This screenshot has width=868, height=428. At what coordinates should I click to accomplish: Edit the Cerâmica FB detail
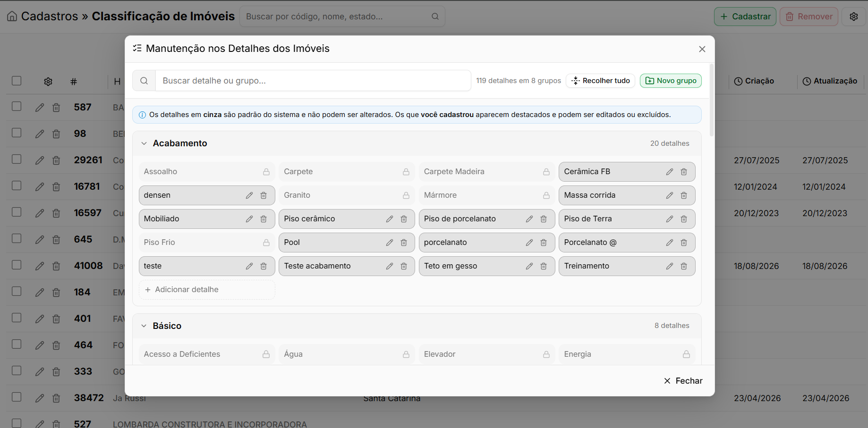tap(670, 172)
